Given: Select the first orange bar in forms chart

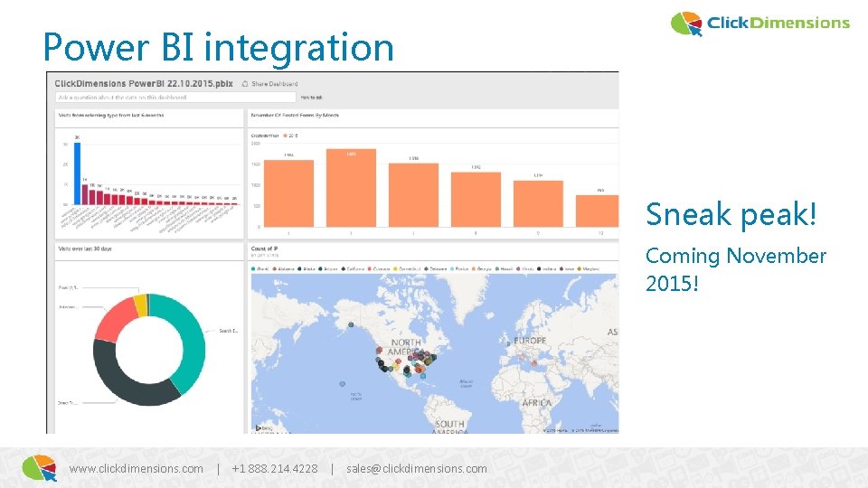Looking at the screenshot, I should coord(288,193).
